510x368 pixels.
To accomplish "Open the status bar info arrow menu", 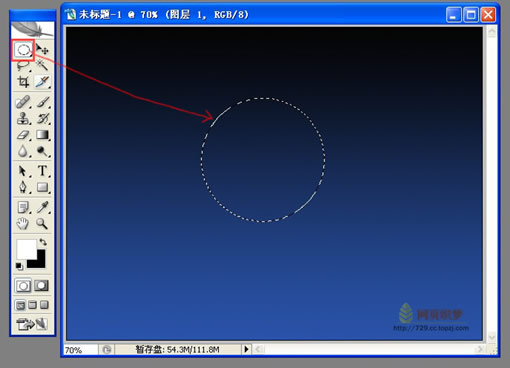I will coord(246,349).
